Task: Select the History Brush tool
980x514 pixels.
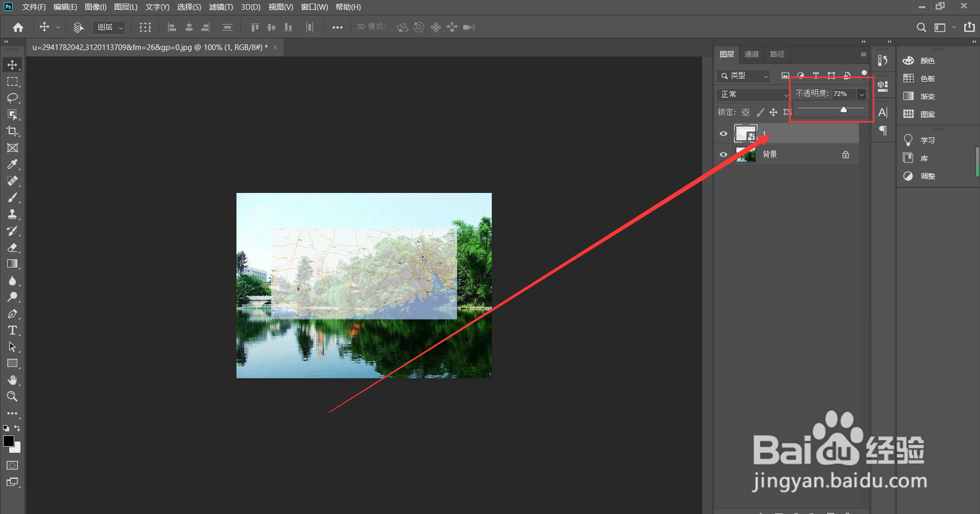Action: (12, 231)
